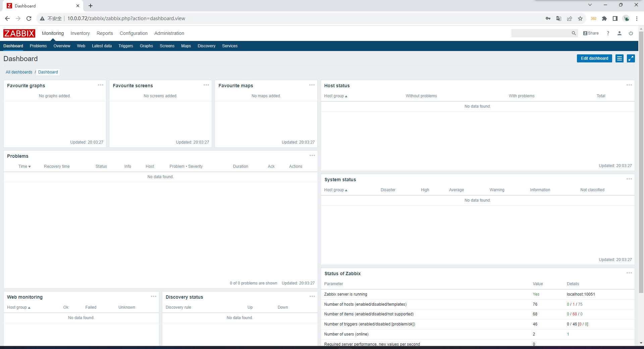Go back with browser back arrow
Viewport: 644px width, 349px height.
tap(7, 18)
